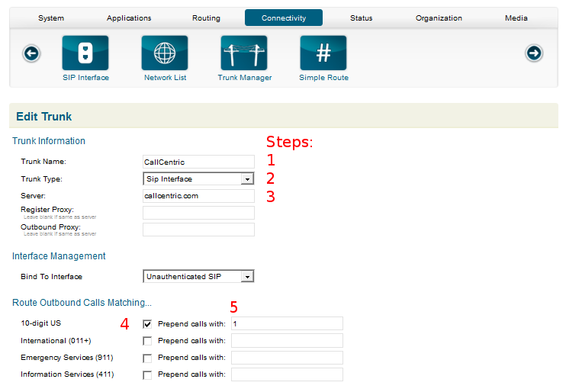Focus the Outbound Proxy input field
This screenshot has height=392, width=566.
[198, 230]
